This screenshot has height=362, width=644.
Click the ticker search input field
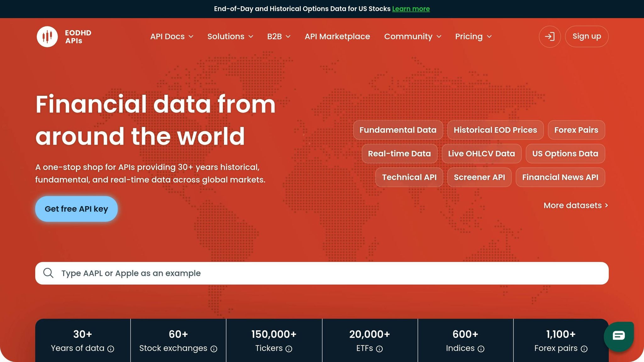click(x=314, y=273)
